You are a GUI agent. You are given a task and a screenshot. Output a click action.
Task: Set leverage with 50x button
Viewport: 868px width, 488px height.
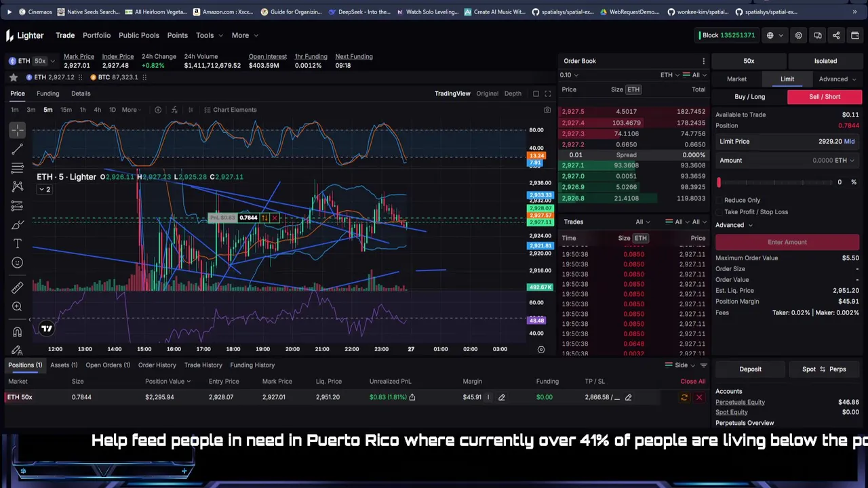(749, 61)
